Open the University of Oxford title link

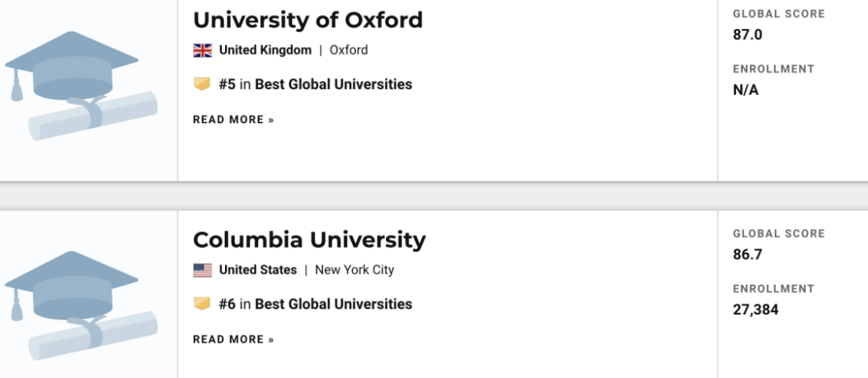[307, 20]
